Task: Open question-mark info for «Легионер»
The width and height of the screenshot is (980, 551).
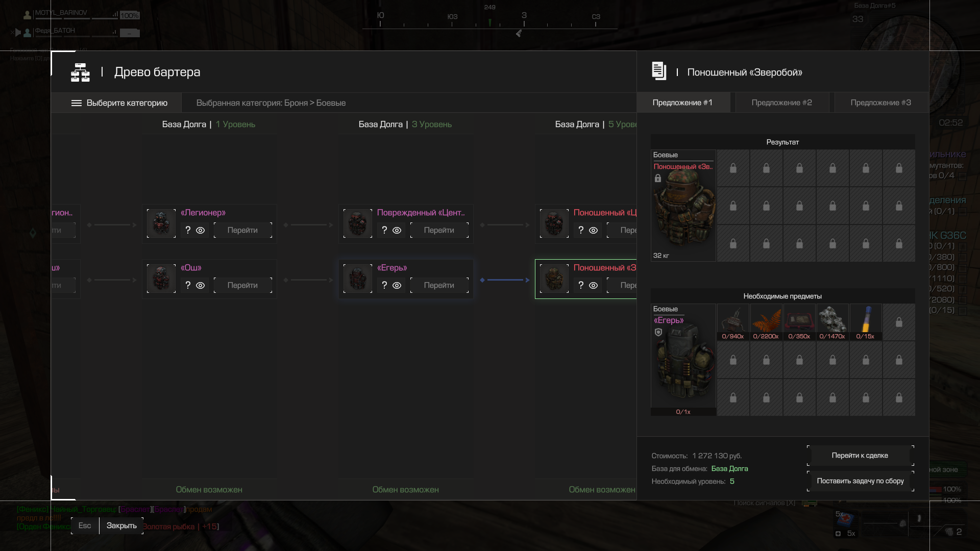Action: point(188,230)
